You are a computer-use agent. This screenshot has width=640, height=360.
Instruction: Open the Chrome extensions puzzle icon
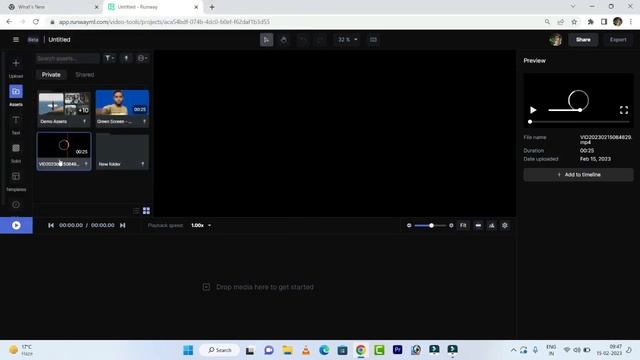[590, 22]
